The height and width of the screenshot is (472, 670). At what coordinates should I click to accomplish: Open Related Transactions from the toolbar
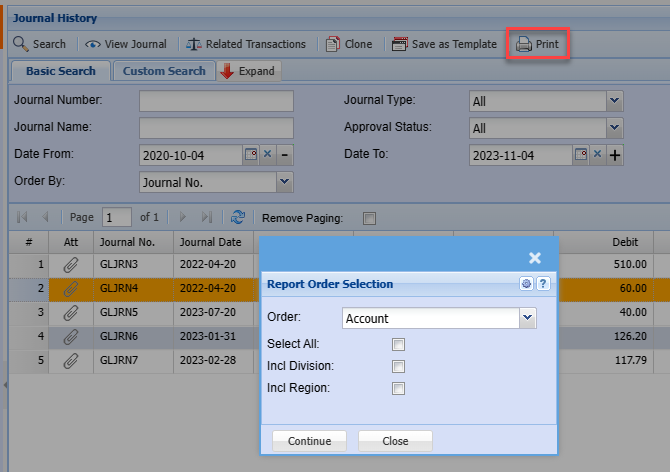click(246, 44)
